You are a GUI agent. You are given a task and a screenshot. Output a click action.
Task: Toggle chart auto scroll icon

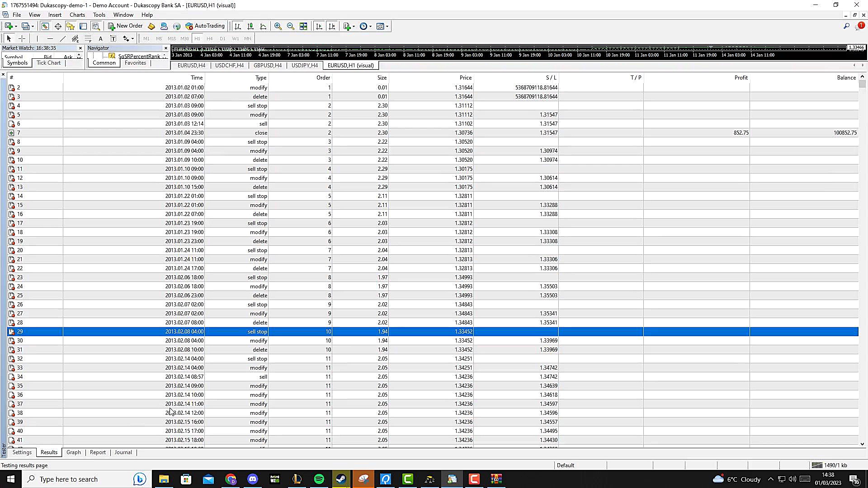coord(319,26)
